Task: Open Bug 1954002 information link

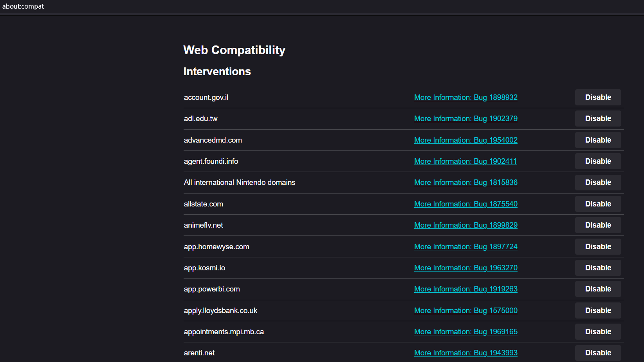Action: [465, 140]
